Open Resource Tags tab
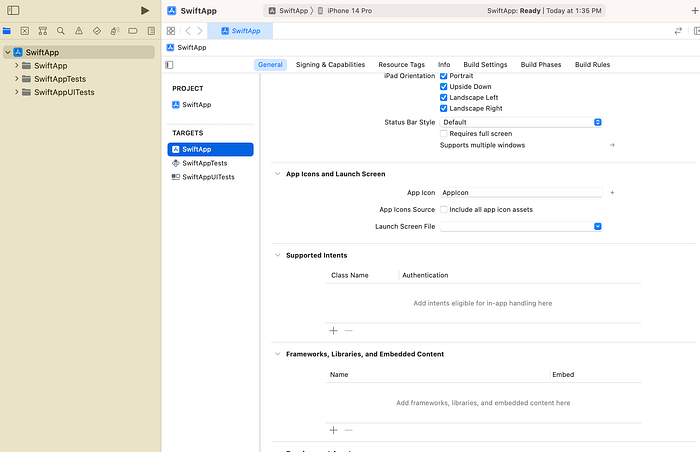Viewport: 700px width, 452px height. [401, 64]
